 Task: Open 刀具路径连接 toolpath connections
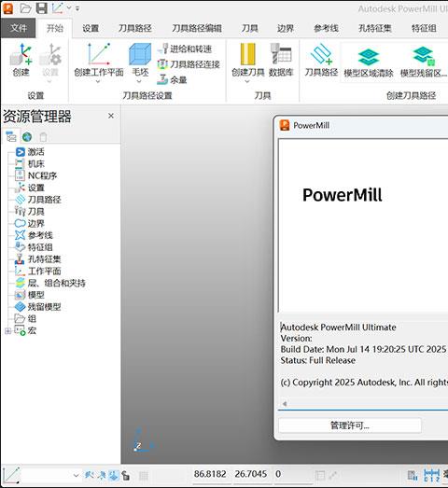click(189, 64)
